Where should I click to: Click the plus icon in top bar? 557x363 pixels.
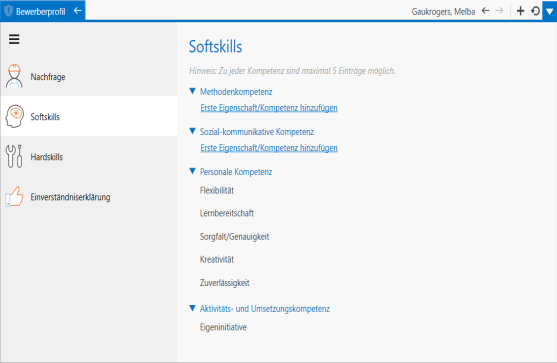[x=520, y=11]
